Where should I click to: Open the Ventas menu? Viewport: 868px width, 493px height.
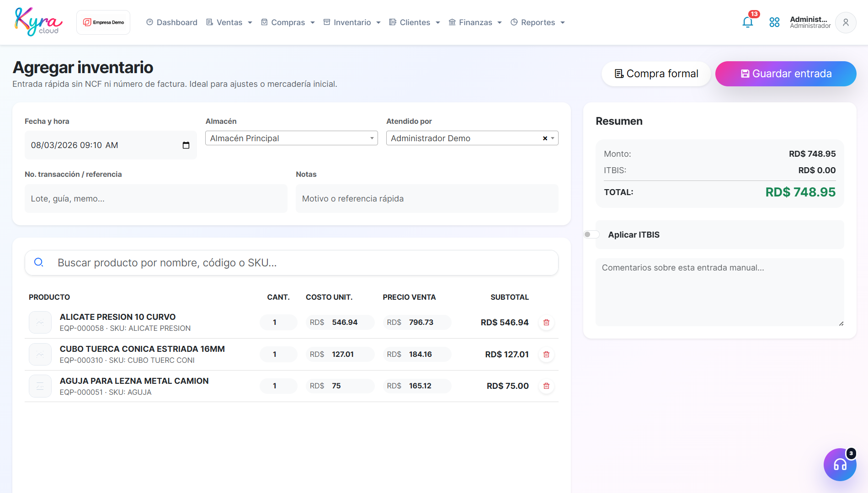click(229, 22)
